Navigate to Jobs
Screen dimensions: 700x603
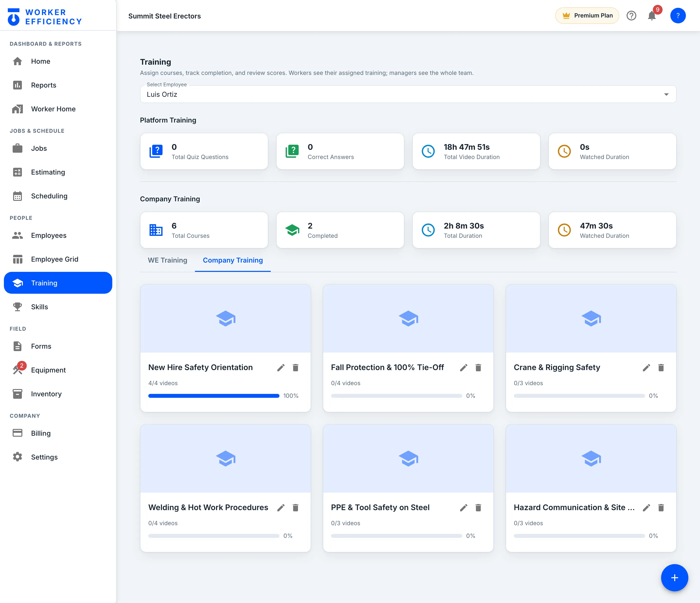click(58, 148)
